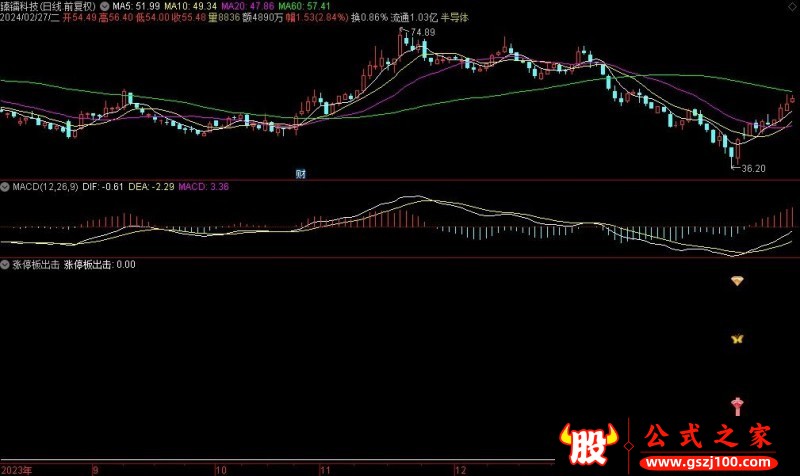The width and height of the screenshot is (800, 476).
Task: Click the MA60: 57.41 label
Action: (x=304, y=6)
